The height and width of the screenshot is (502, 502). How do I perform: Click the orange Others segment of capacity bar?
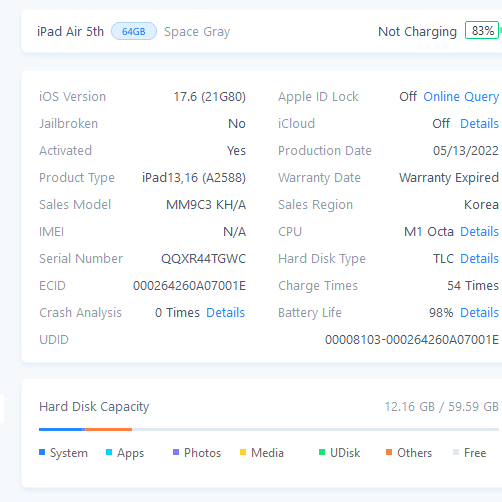109,429
